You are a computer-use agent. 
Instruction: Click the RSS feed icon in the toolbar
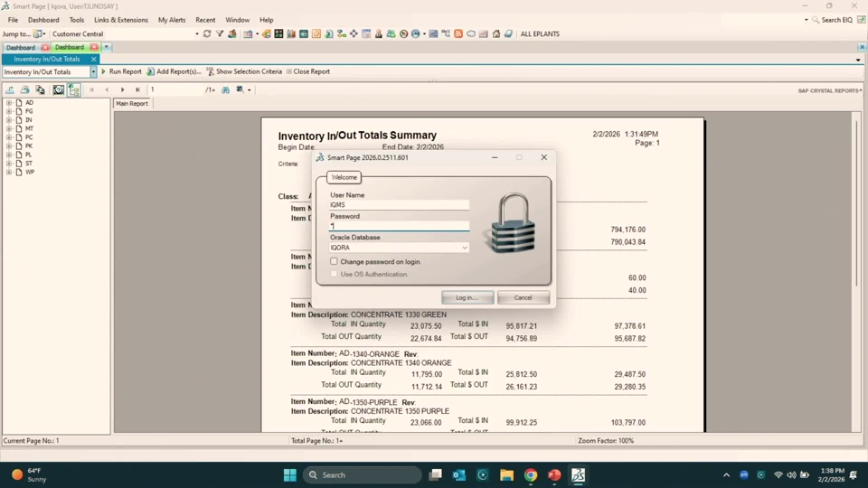(458, 33)
